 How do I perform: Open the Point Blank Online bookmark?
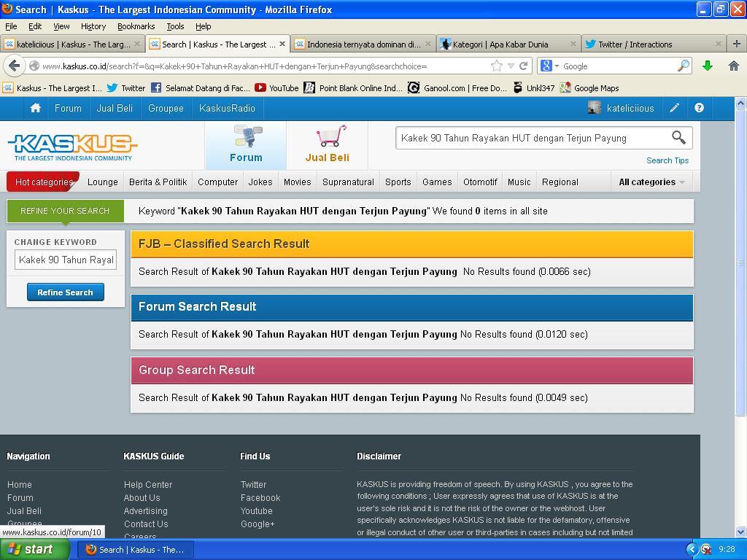tap(353, 87)
